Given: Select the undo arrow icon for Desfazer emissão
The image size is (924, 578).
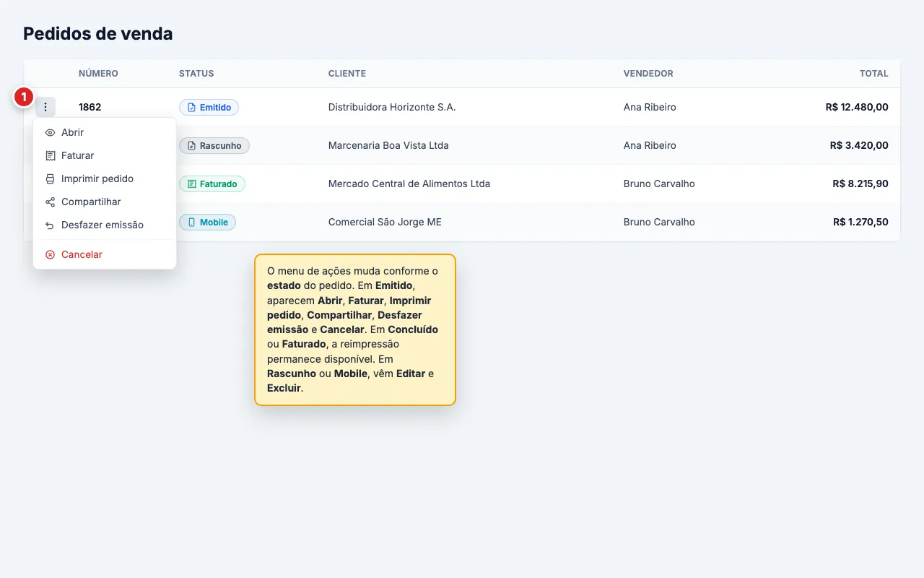Looking at the screenshot, I should [50, 225].
